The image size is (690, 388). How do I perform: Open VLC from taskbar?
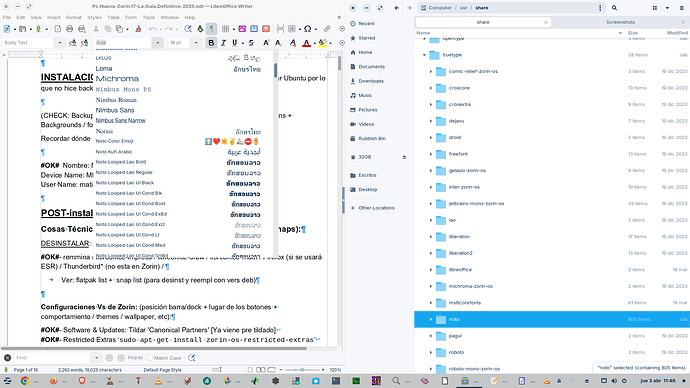point(158,381)
